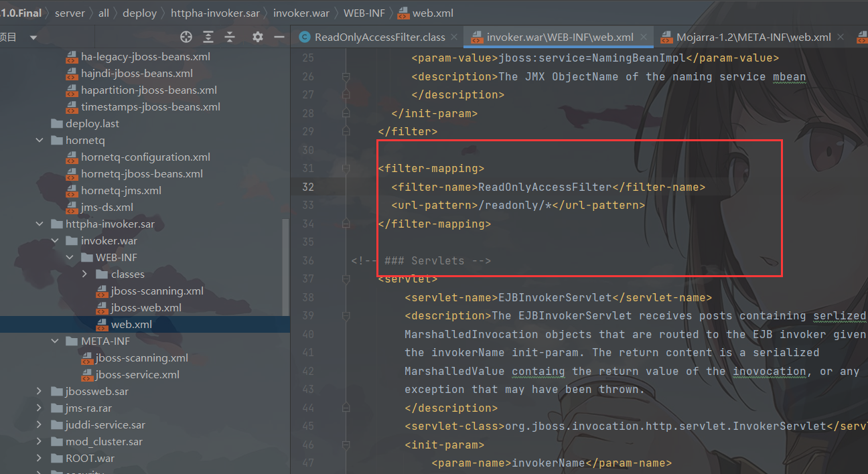Collapse the httpha-invoker.sar folder

click(x=40, y=224)
